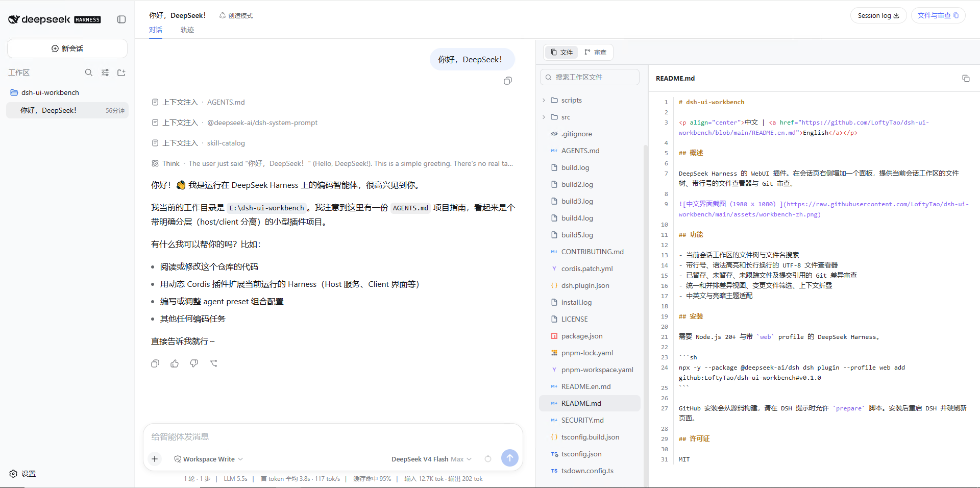Open the package.json file
This screenshot has width=980, height=488.
(x=590, y=336)
